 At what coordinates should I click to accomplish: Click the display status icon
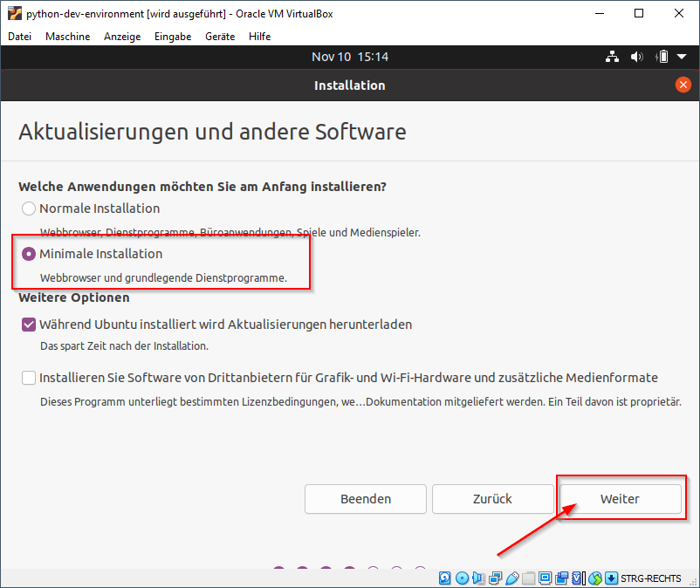point(545,578)
